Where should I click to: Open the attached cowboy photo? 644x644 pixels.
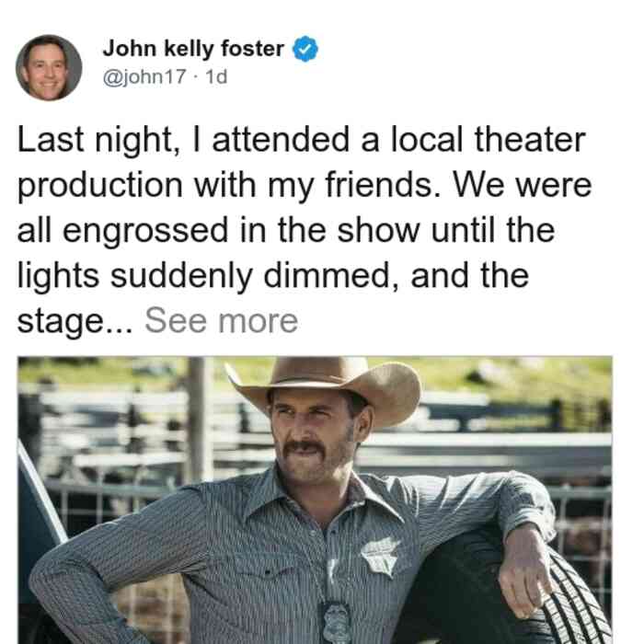[x=315, y=500]
